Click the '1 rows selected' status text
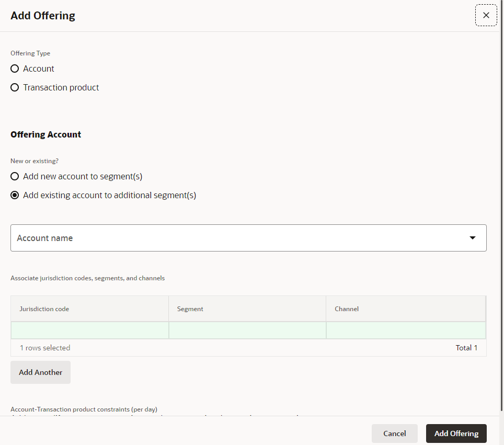Viewport: 504px width, 445px height. (x=45, y=348)
